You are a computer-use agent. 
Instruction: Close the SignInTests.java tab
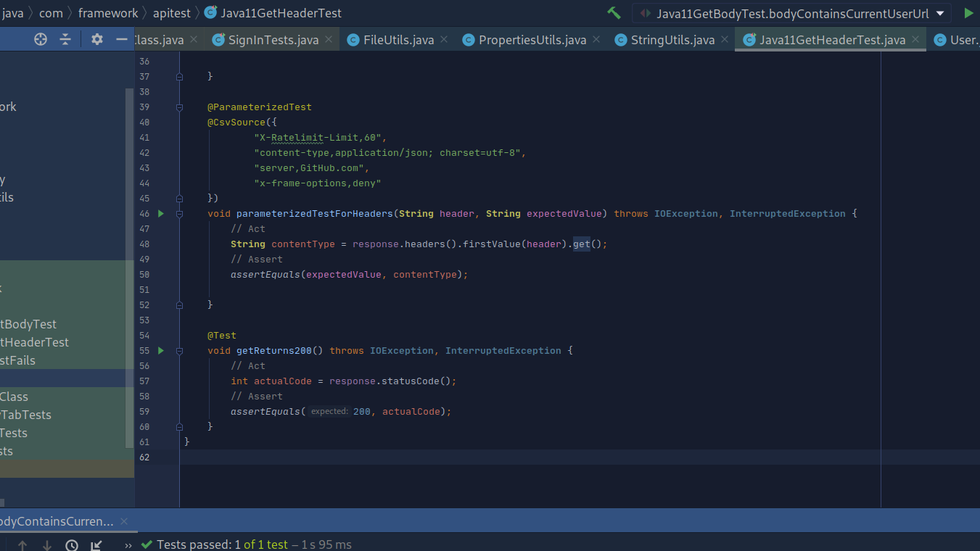329,40
